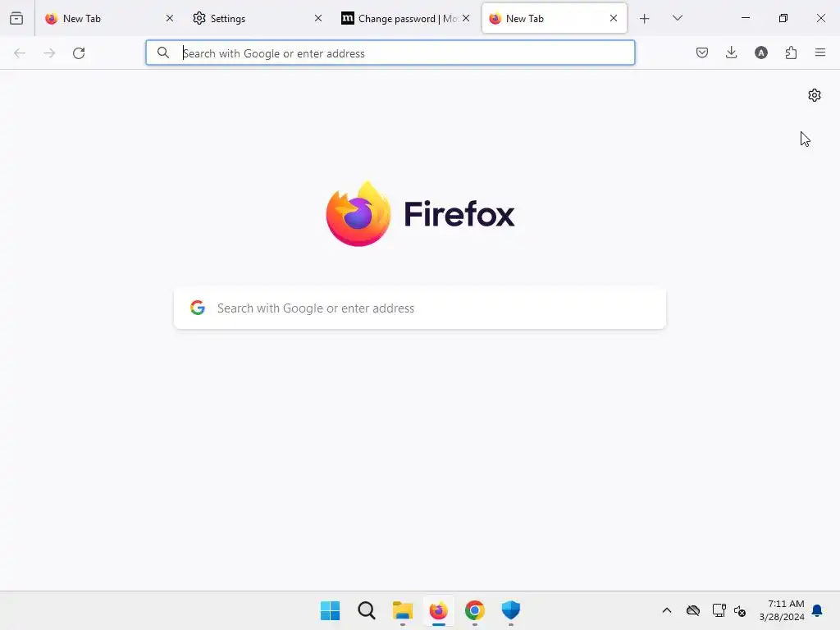Open Google Chrome from taskbar
Viewport: 840px width, 630px height.
coord(475,610)
